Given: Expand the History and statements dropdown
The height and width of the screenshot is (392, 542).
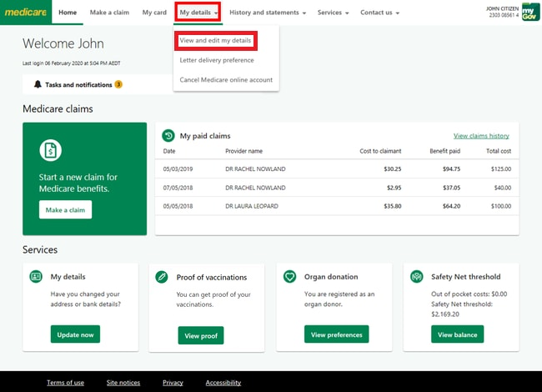Looking at the screenshot, I should click(267, 13).
